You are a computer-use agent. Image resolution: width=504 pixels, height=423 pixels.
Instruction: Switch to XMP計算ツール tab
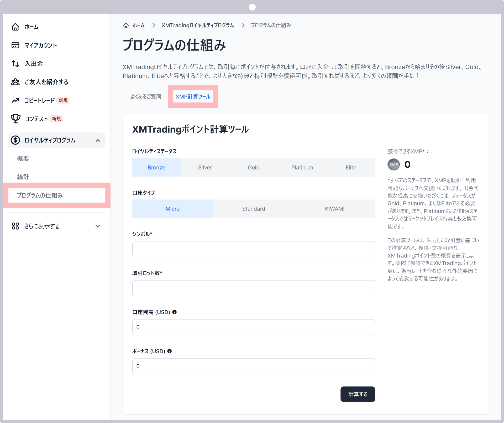193,96
